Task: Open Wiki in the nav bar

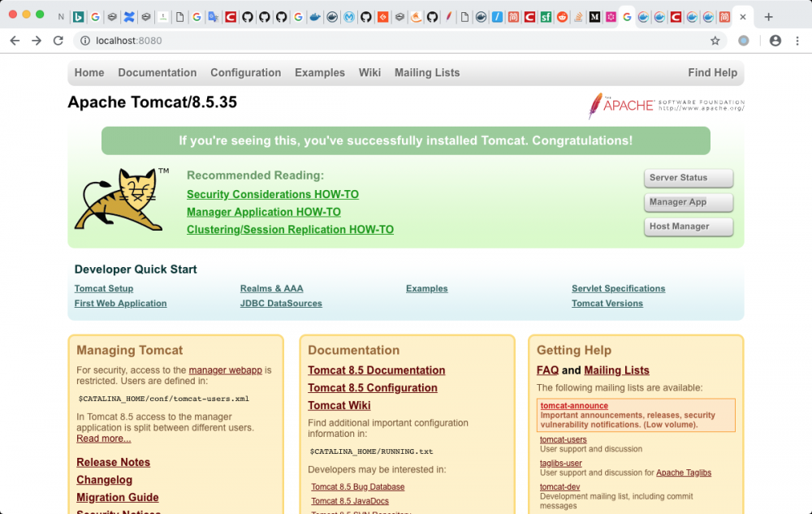Action: pyautogui.click(x=369, y=72)
